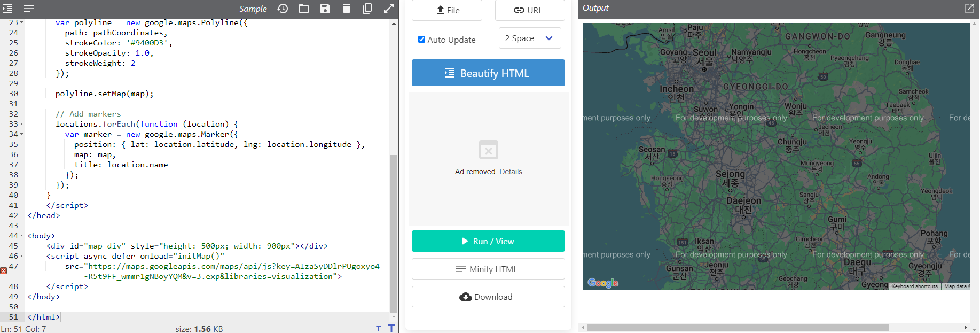Image resolution: width=980 pixels, height=333 pixels.
Task: Save code with the floppy disk icon
Action: pyautogui.click(x=325, y=9)
